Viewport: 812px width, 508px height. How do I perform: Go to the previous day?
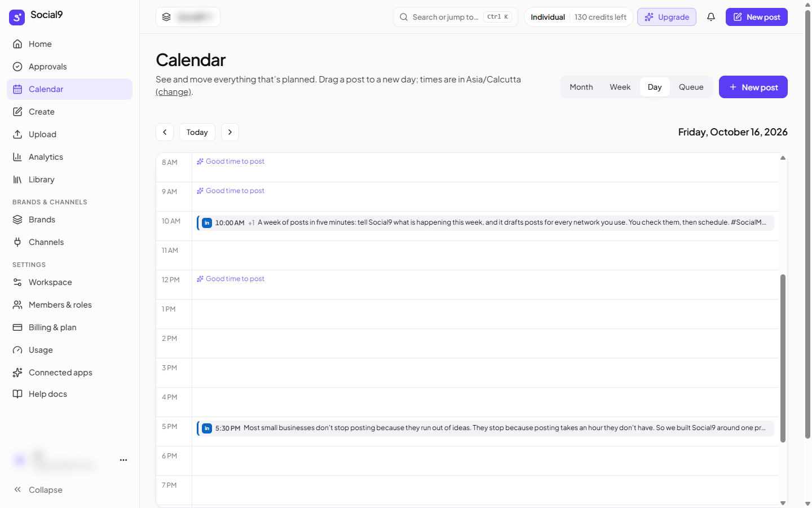165,132
